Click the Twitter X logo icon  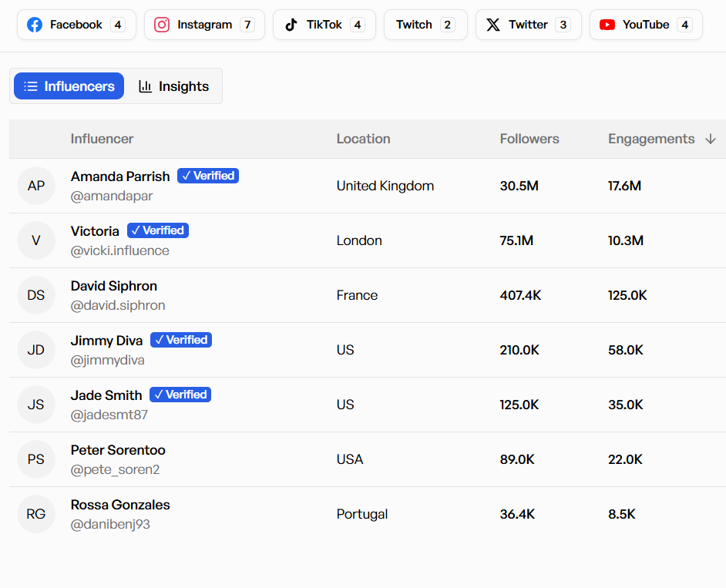(x=493, y=25)
